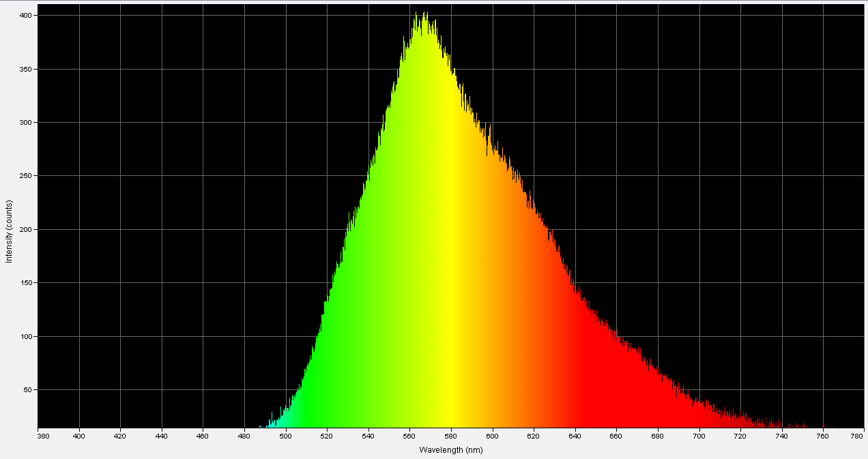The height and width of the screenshot is (459, 868).
Task: Click the 50 intensity tick label
Action: [26, 389]
